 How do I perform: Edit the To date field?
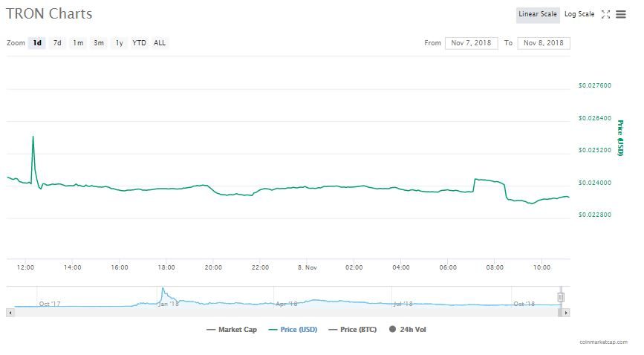[544, 43]
